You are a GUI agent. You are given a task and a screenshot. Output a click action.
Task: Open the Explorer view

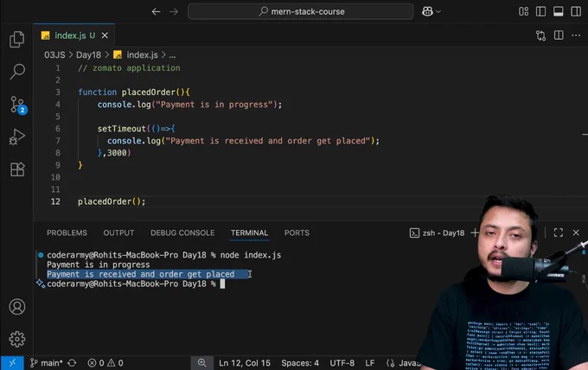tap(17, 39)
